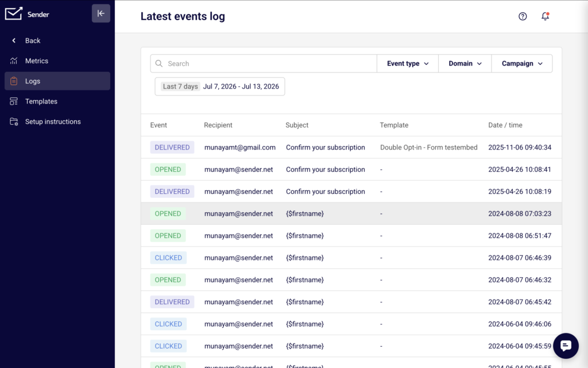Click the Template column header
The height and width of the screenshot is (368, 588).
394,125
